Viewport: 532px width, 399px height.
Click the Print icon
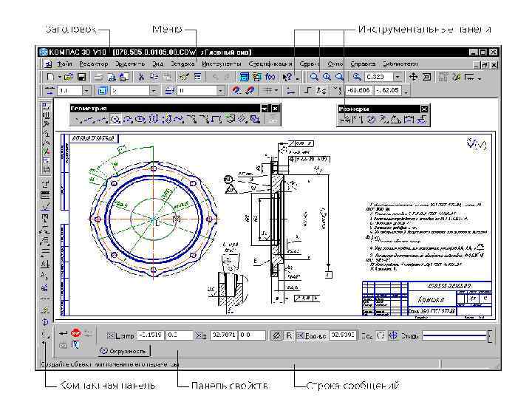[x=98, y=77]
